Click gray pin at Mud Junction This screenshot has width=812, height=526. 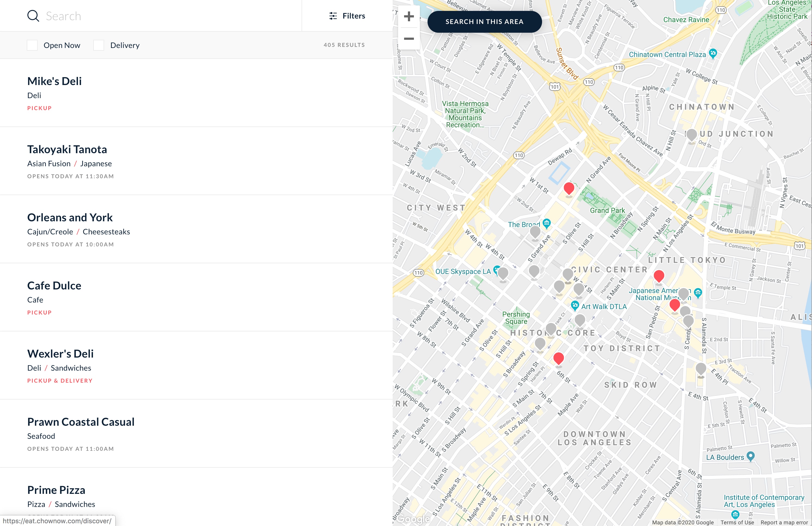click(691, 135)
